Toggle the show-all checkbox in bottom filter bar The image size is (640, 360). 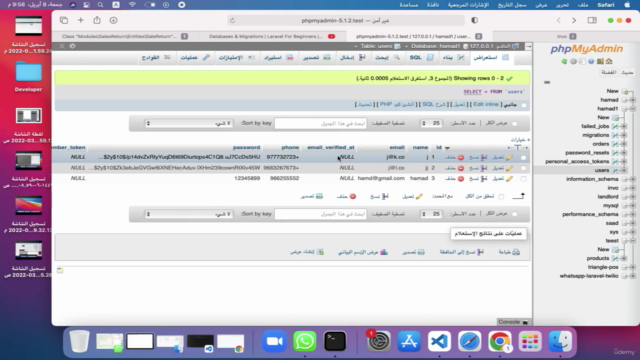coord(514,214)
